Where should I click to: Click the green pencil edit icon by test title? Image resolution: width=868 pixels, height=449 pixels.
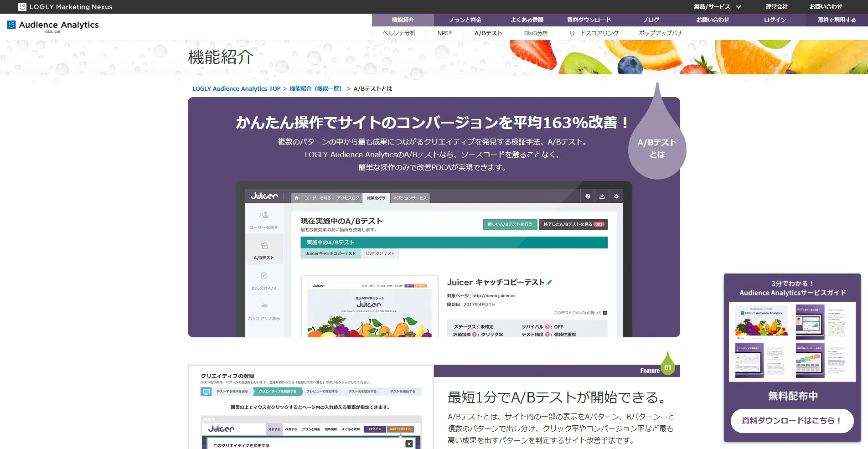[549, 283]
